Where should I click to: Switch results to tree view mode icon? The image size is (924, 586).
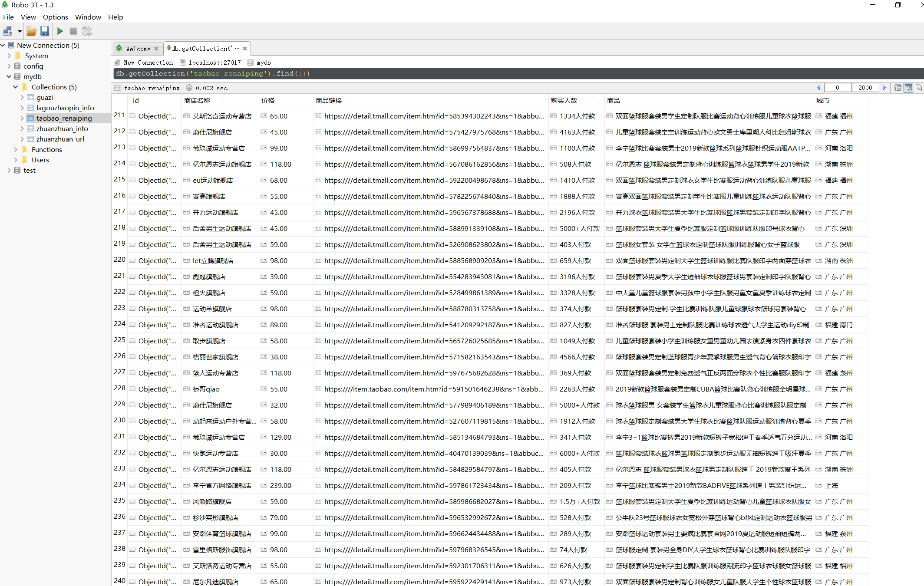coord(898,88)
